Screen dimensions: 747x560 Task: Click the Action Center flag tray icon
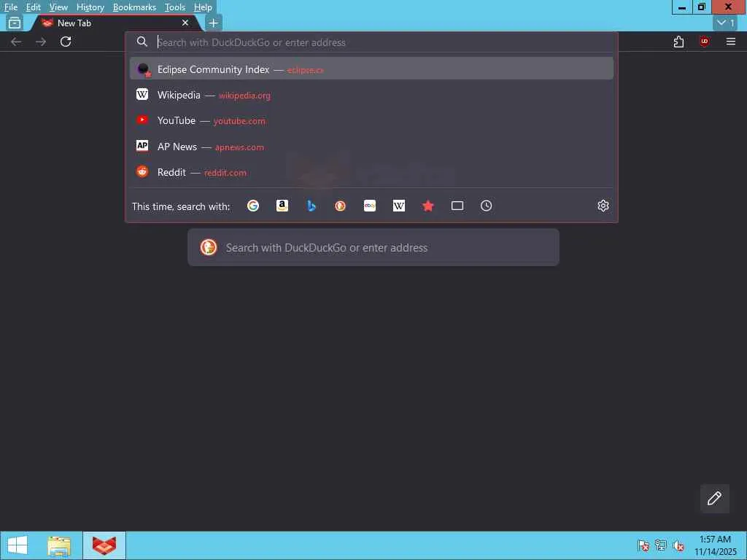click(643, 545)
